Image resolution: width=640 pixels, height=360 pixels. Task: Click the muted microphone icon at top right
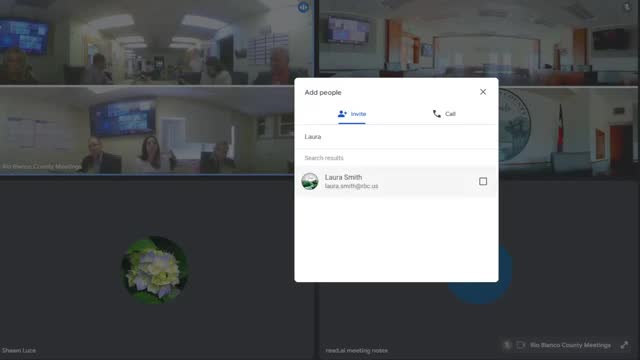coord(627,7)
